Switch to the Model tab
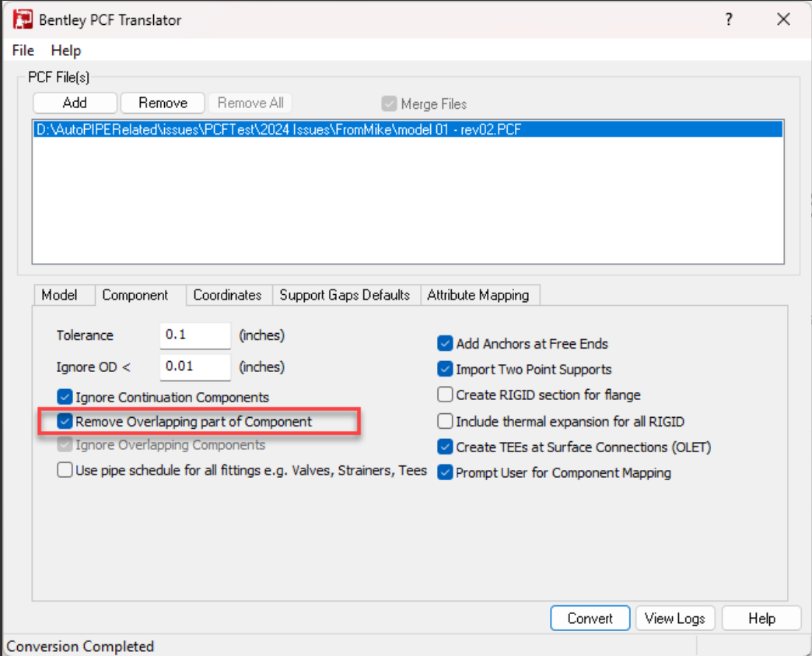 click(60, 295)
